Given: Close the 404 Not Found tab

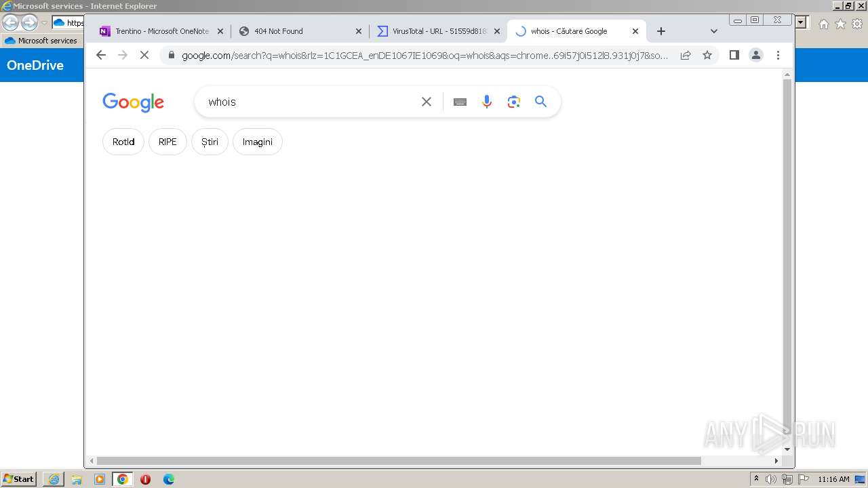Looking at the screenshot, I should [x=359, y=31].
